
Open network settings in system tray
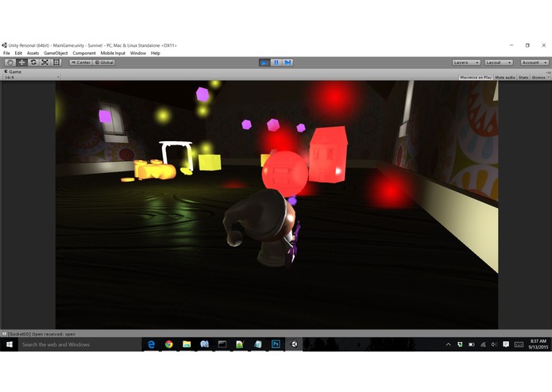pyautogui.click(x=483, y=344)
